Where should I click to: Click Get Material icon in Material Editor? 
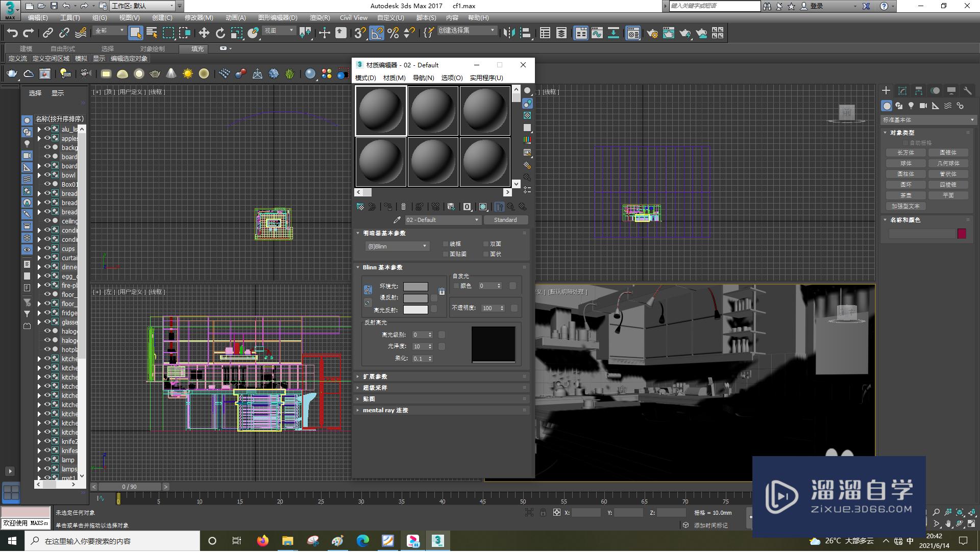pos(360,207)
